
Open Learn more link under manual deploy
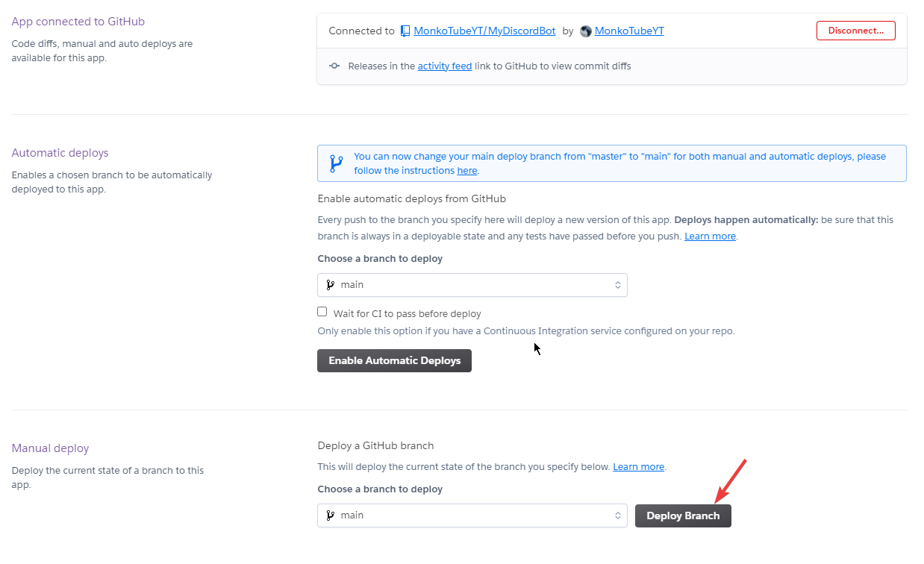[x=638, y=466]
